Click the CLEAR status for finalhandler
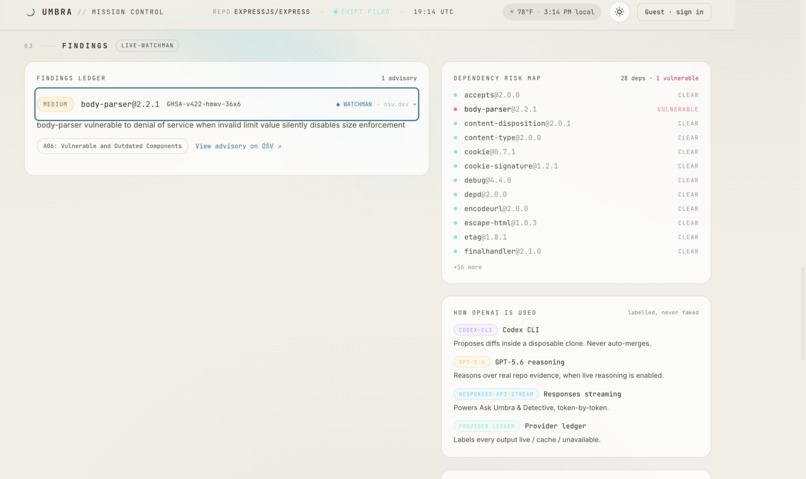 click(688, 252)
